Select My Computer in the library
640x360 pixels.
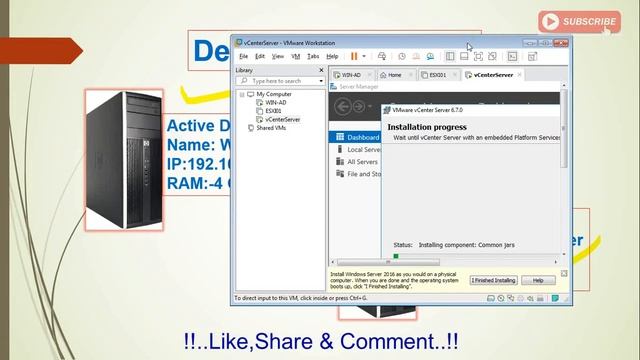click(x=274, y=94)
